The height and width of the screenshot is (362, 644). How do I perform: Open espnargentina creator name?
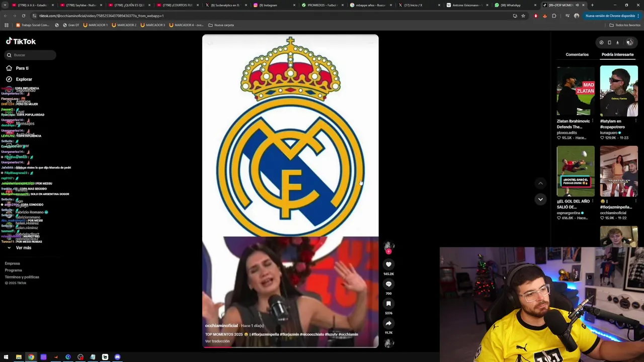click(569, 213)
